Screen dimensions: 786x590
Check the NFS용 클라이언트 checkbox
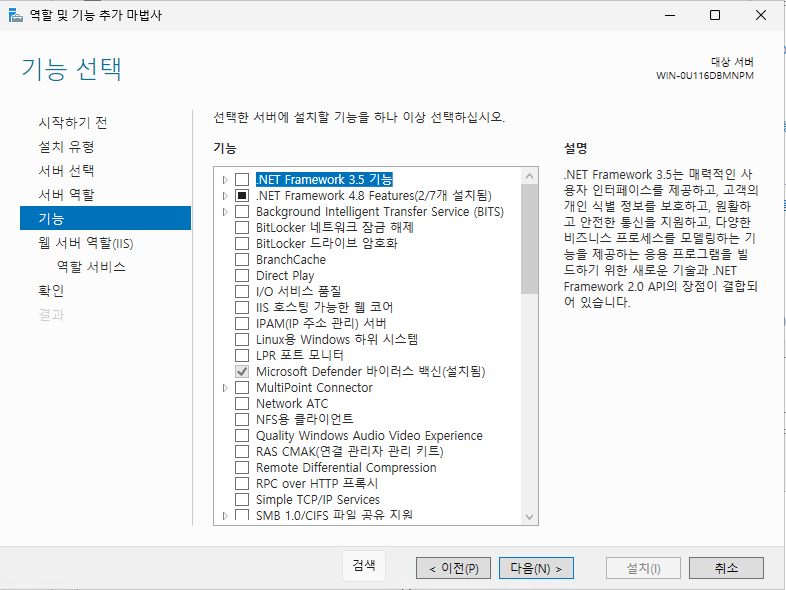click(242, 420)
